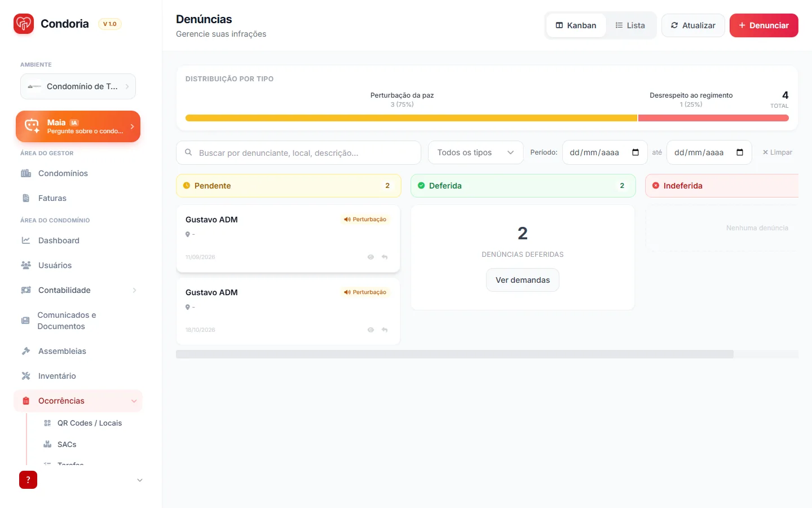Open the Indeferida column header
Screen dimensions: 812x508
[x=722, y=186]
